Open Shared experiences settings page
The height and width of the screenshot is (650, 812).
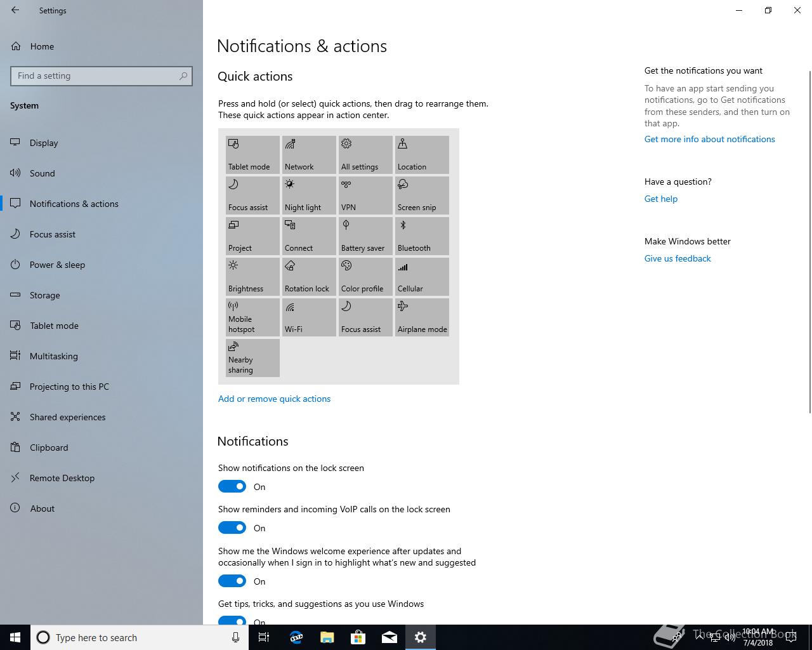point(101,417)
